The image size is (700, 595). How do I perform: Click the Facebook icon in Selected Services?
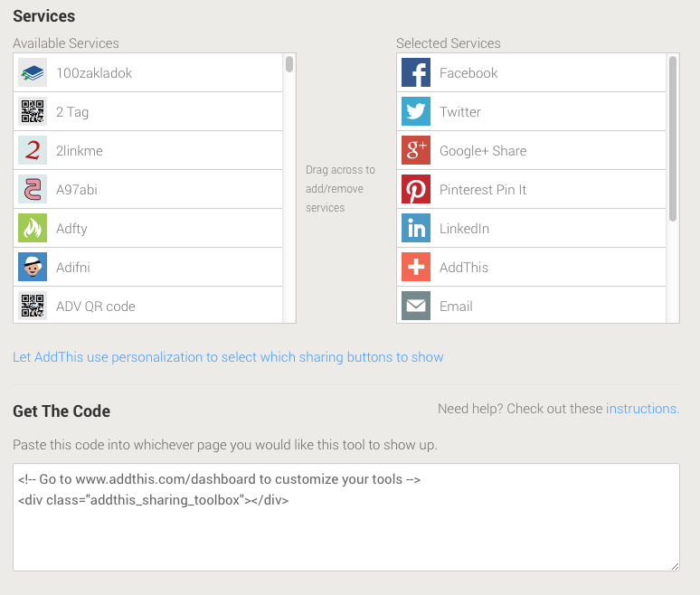point(416,72)
